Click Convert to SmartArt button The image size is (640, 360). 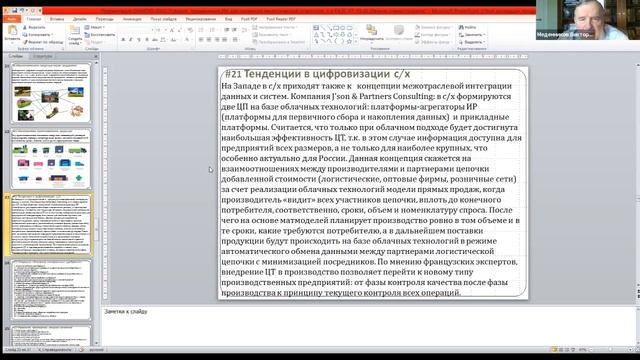point(279,42)
